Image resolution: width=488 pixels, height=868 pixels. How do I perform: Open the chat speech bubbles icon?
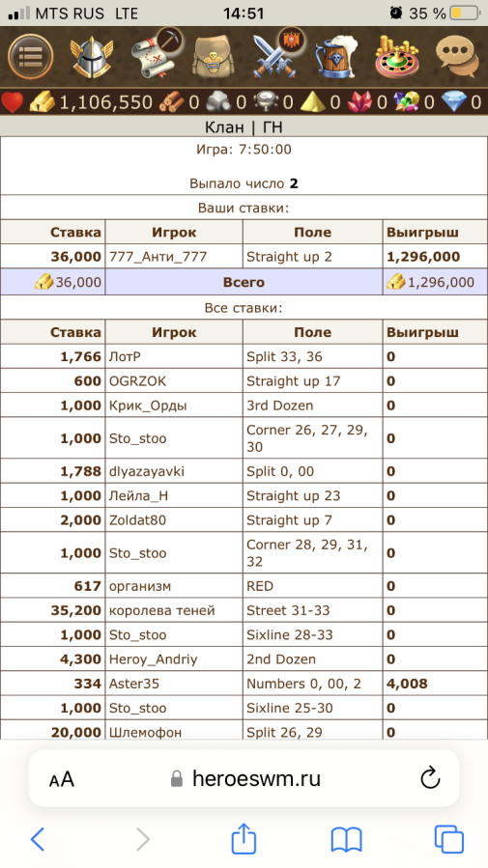pos(456,57)
